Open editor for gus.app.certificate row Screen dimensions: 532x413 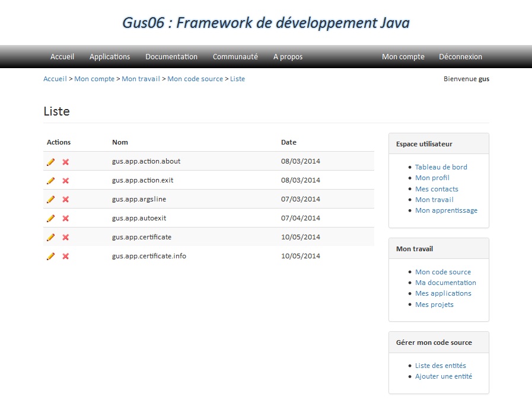(50, 238)
